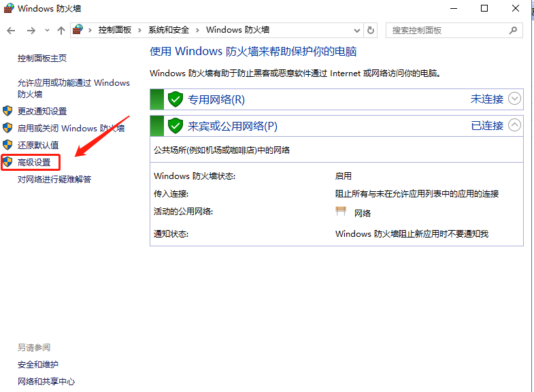Open 启用或关闭 Windows 防火墙
Viewport: 534px width, 392px height.
point(71,128)
